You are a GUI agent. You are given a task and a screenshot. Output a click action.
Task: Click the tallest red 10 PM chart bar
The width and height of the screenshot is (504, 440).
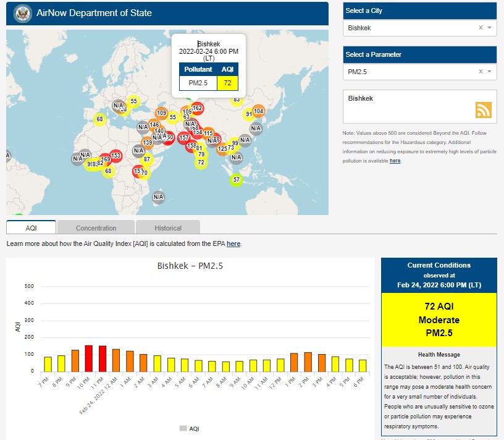click(88, 358)
